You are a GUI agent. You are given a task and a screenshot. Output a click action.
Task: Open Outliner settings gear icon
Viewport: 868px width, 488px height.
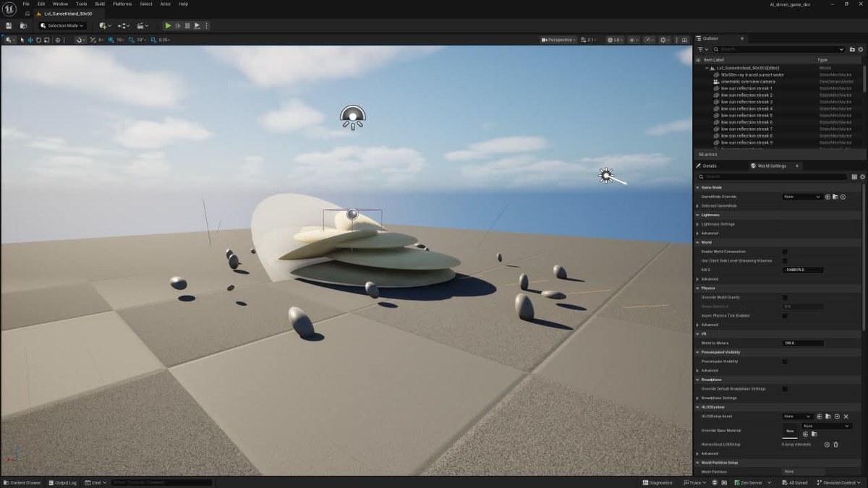point(861,49)
